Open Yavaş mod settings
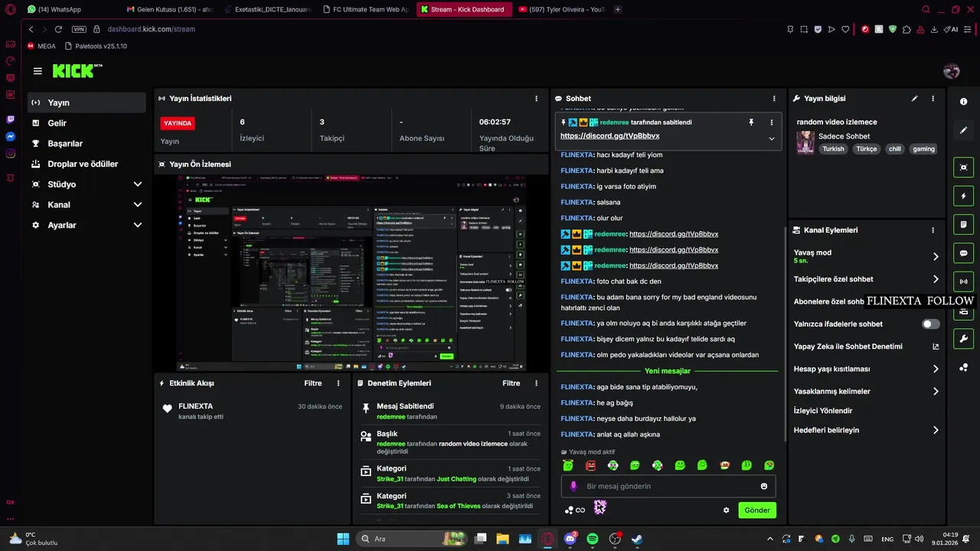The image size is (980, 551). [867, 256]
